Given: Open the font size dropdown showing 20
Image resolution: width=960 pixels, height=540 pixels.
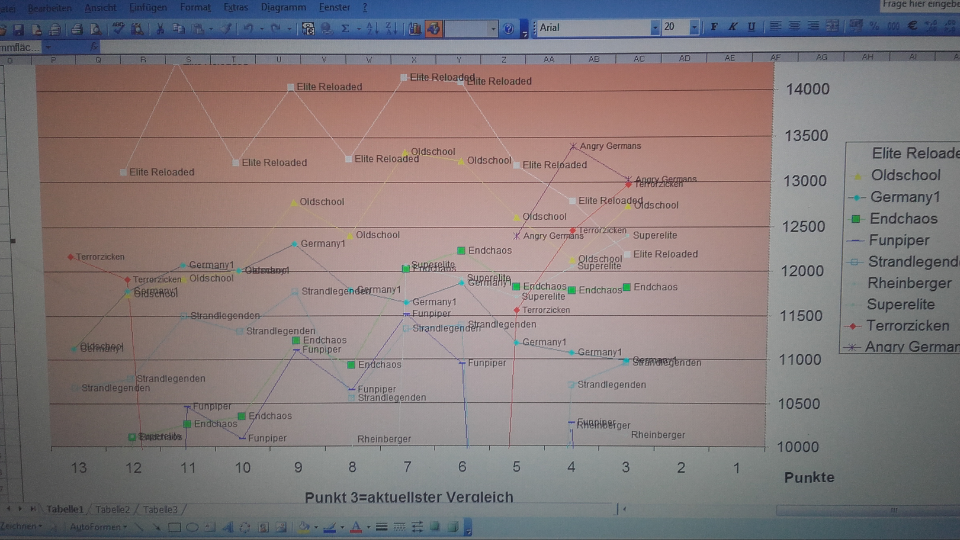Looking at the screenshot, I should click(x=694, y=28).
